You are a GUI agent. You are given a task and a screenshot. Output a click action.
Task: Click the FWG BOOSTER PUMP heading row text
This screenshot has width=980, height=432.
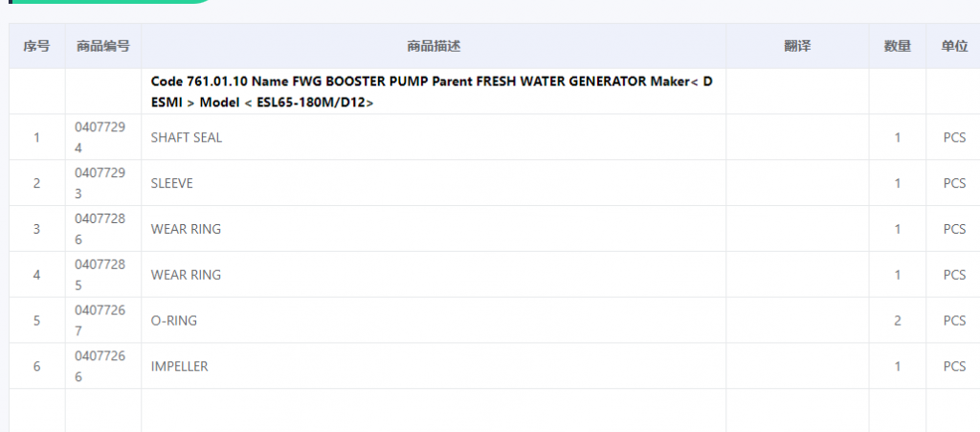coord(432,91)
